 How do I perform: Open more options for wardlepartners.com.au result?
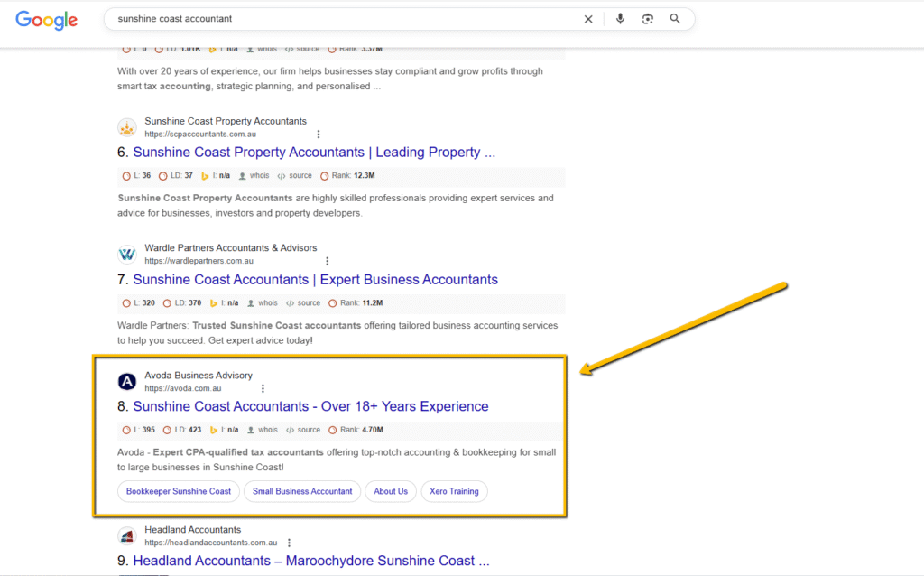click(x=327, y=262)
